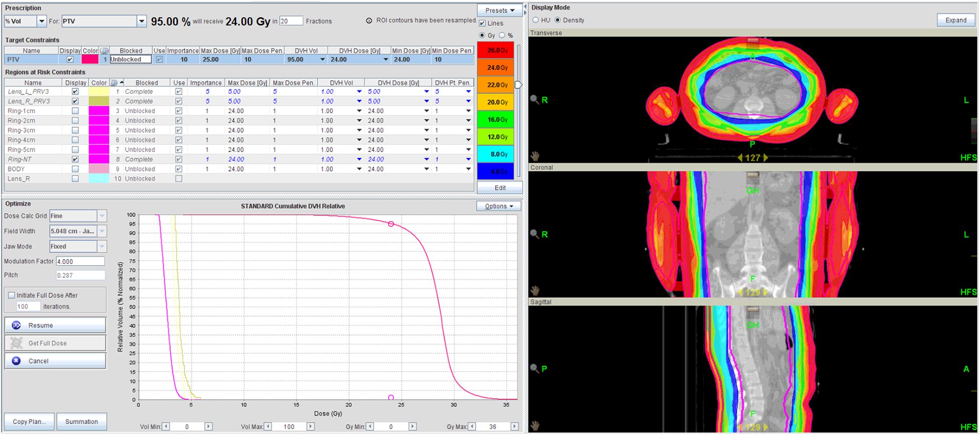Screen dimensions: 980x435
Task: Decrease Gy Min with its left arrow
Action: click(370, 426)
